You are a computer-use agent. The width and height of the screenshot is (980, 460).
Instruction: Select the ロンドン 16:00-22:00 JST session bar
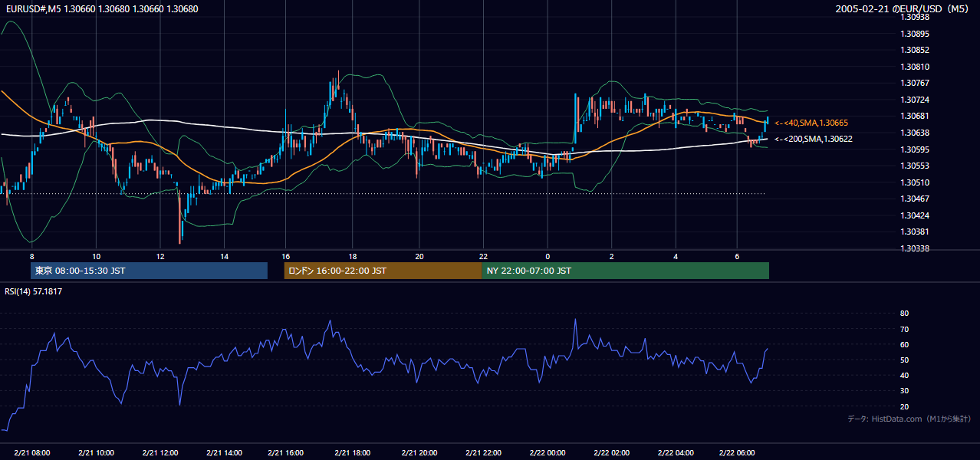(383, 271)
